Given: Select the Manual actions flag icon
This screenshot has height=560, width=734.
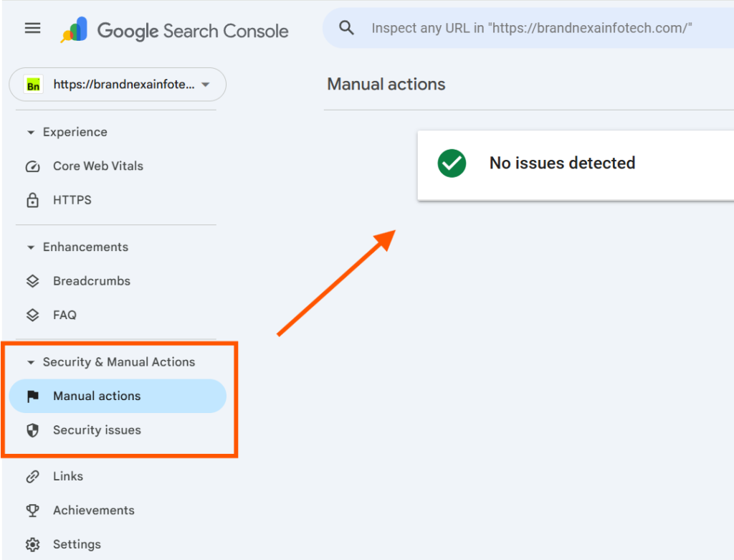Looking at the screenshot, I should 33,396.
